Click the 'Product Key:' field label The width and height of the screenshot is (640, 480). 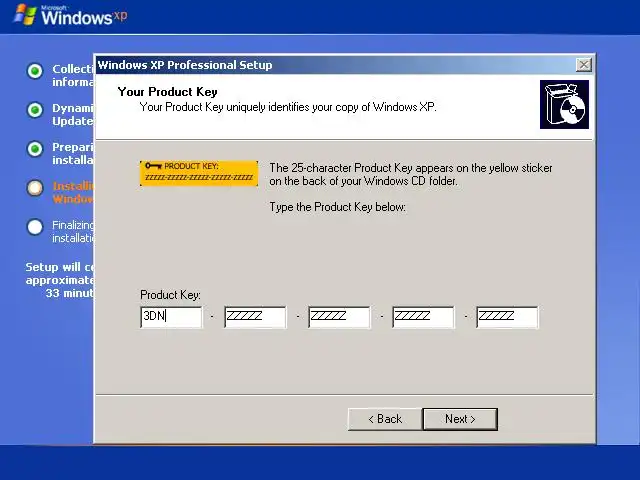coord(170,295)
